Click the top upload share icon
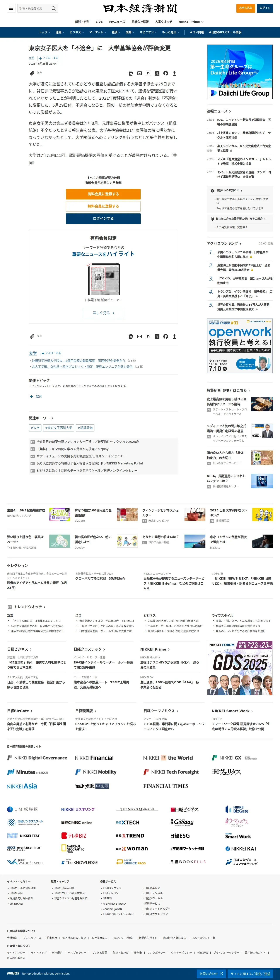Screen dimensions: 280x980 (174, 73)
